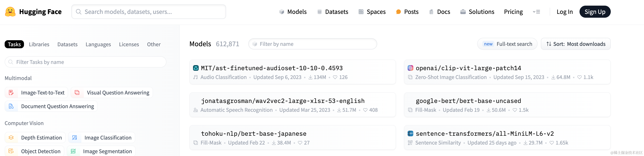The image size is (644, 156).
Task: Click download icon on bert-base-uncased card
Action: [x=488, y=110]
